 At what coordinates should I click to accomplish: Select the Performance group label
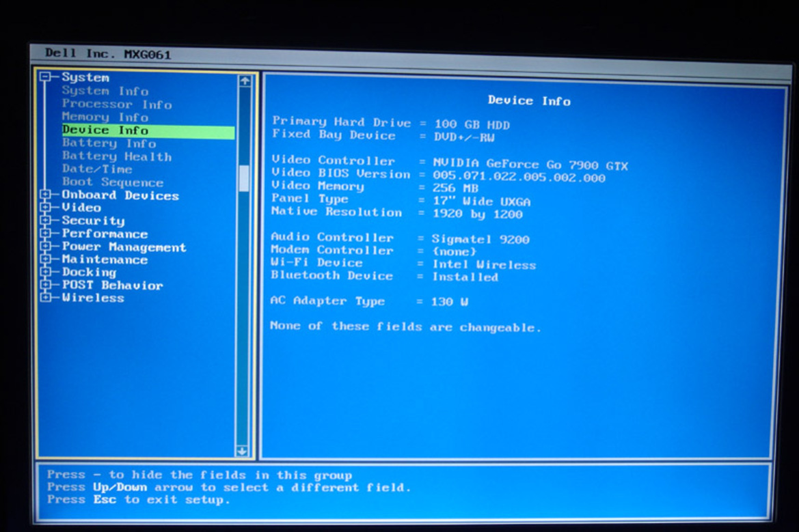tap(105, 234)
